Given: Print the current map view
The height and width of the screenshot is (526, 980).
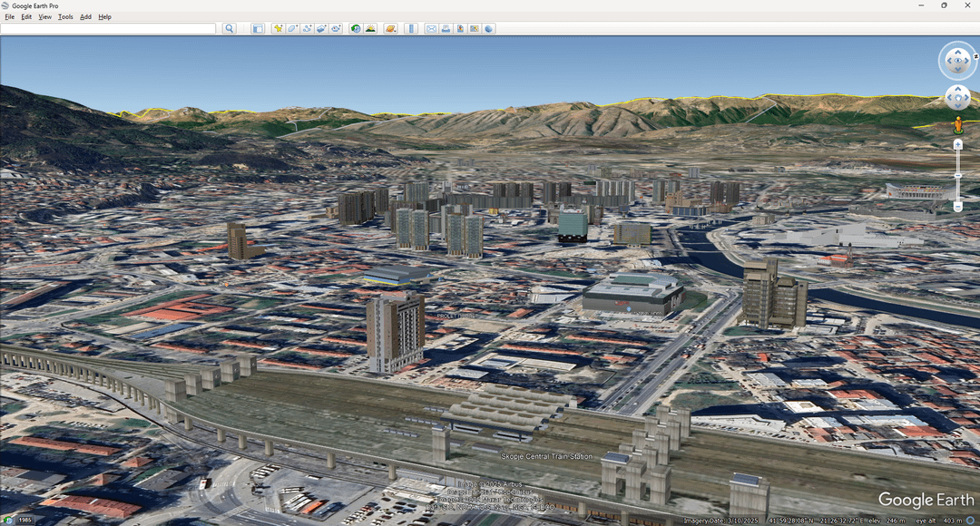Looking at the screenshot, I should click(446, 29).
